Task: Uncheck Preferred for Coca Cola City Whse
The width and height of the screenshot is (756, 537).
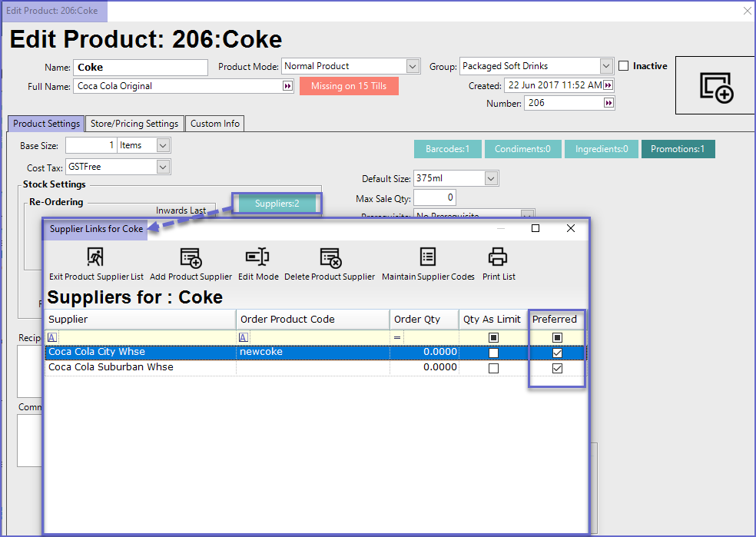Action: (x=558, y=353)
